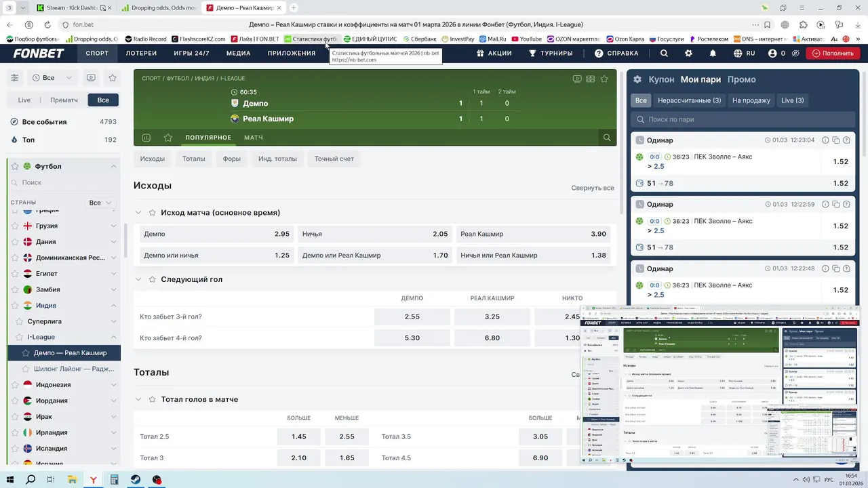
Task: Expand Дания leagues
Action: pos(114,242)
